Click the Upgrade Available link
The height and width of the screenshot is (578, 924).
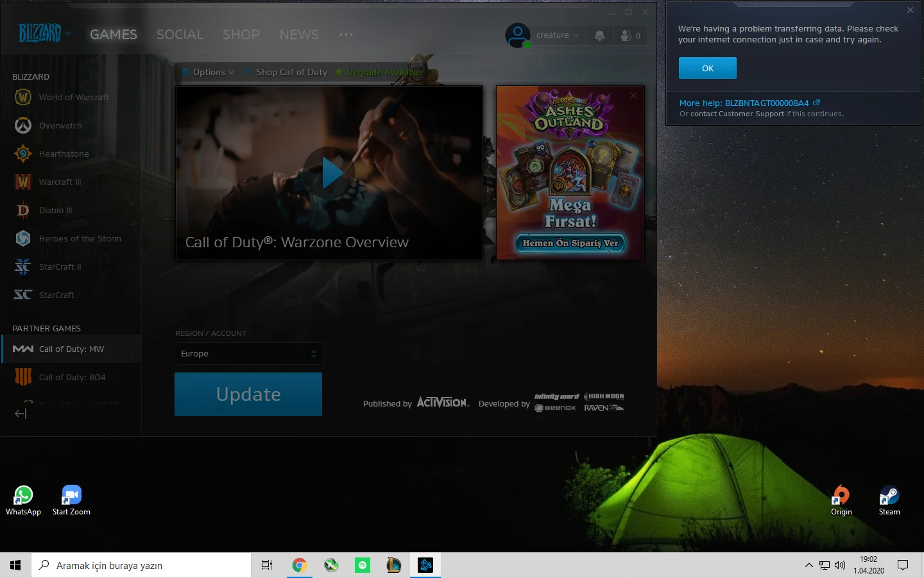click(x=379, y=72)
